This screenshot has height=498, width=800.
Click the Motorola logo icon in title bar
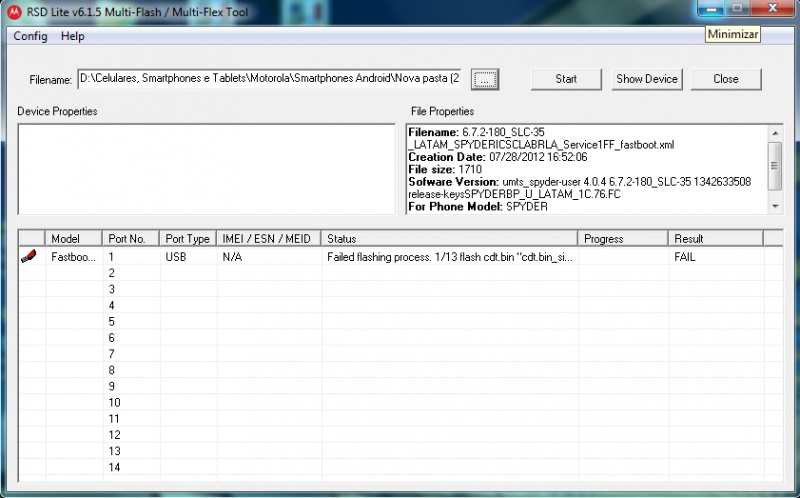click(14, 11)
